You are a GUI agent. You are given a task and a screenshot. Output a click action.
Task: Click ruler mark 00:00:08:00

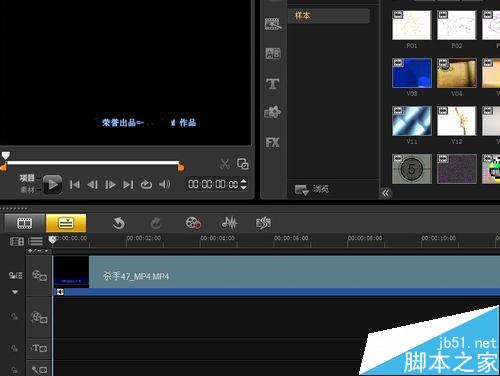[365, 238]
